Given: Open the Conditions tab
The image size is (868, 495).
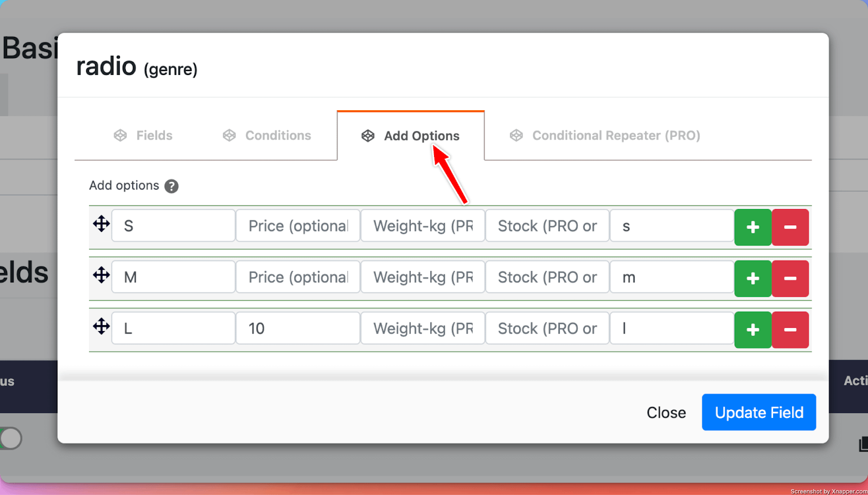Looking at the screenshot, I should [x=267, y=136].
